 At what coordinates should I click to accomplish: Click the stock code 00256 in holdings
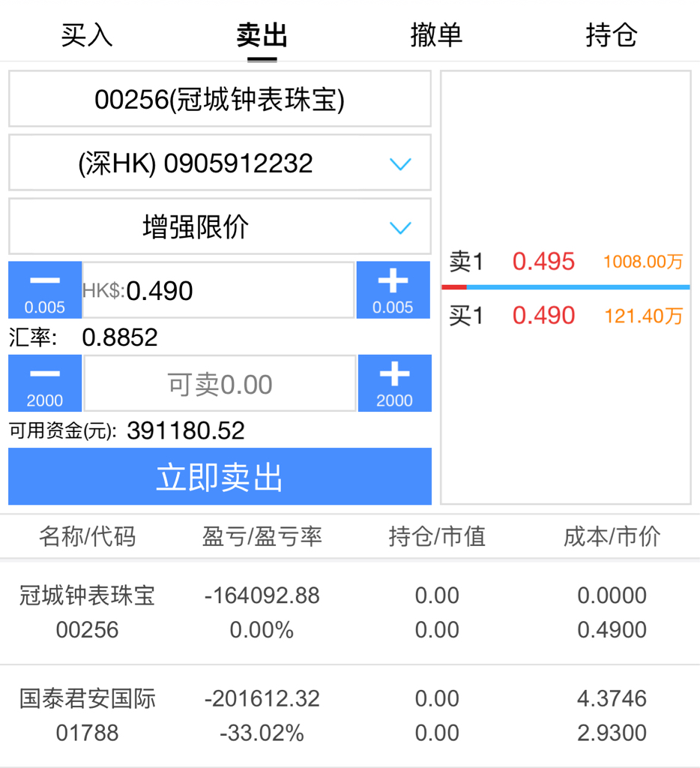click(x=88, y=630)
